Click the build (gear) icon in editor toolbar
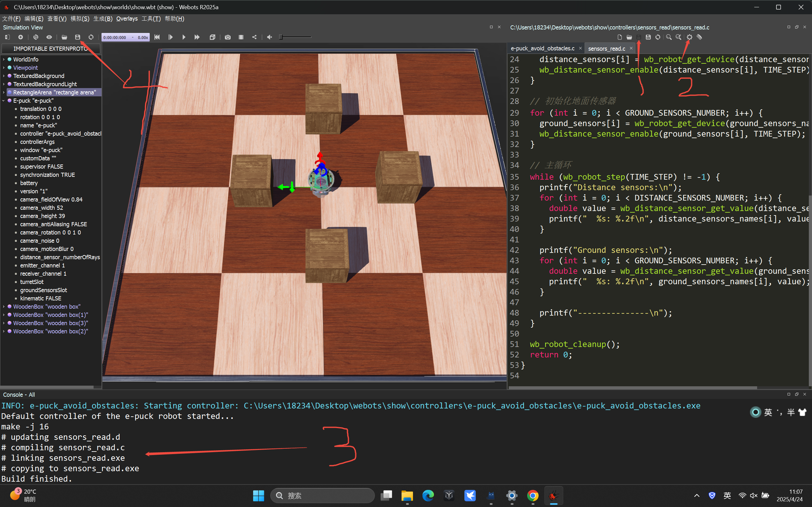 [689, 37]
